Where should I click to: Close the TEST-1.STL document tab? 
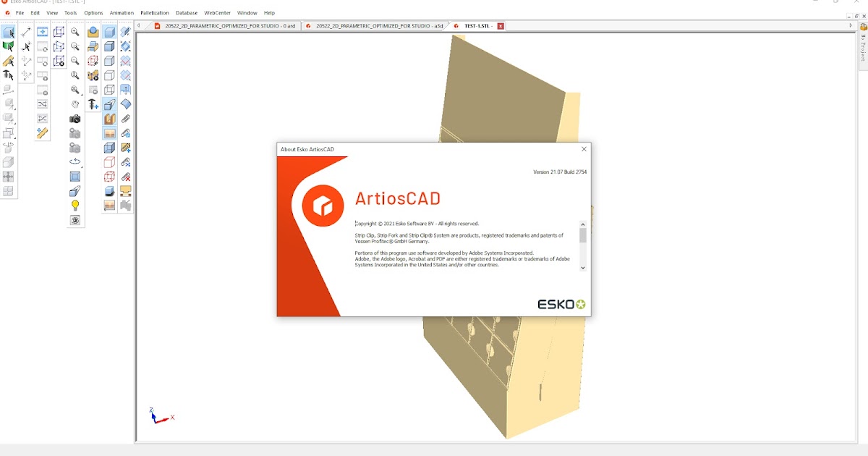(x=501, y=25)
